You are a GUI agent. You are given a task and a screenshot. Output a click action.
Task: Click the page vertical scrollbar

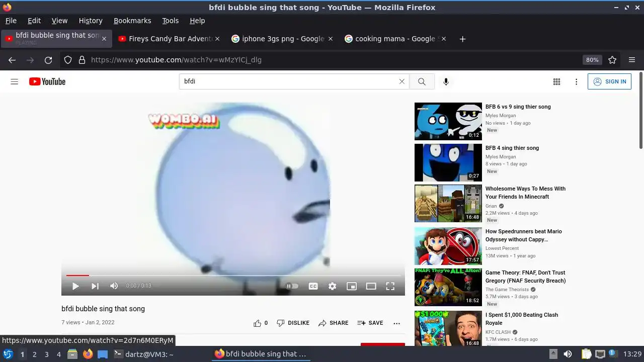click(x=641, y=111)
